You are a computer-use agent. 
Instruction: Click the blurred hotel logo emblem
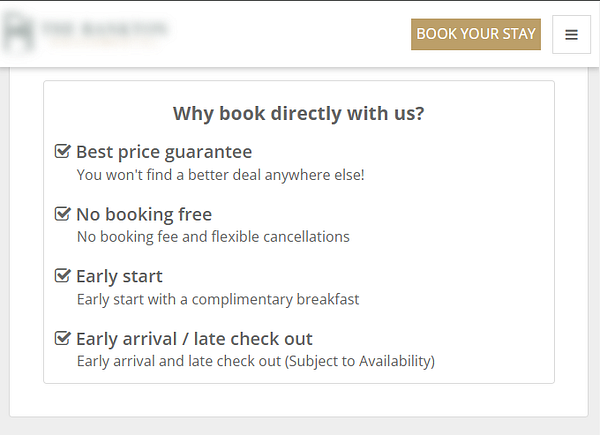19,34
